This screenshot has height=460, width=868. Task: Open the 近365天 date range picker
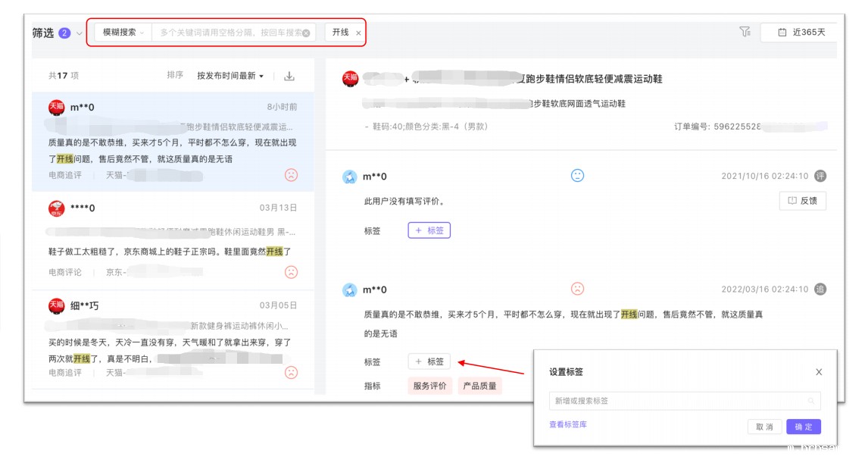[798, 33]
